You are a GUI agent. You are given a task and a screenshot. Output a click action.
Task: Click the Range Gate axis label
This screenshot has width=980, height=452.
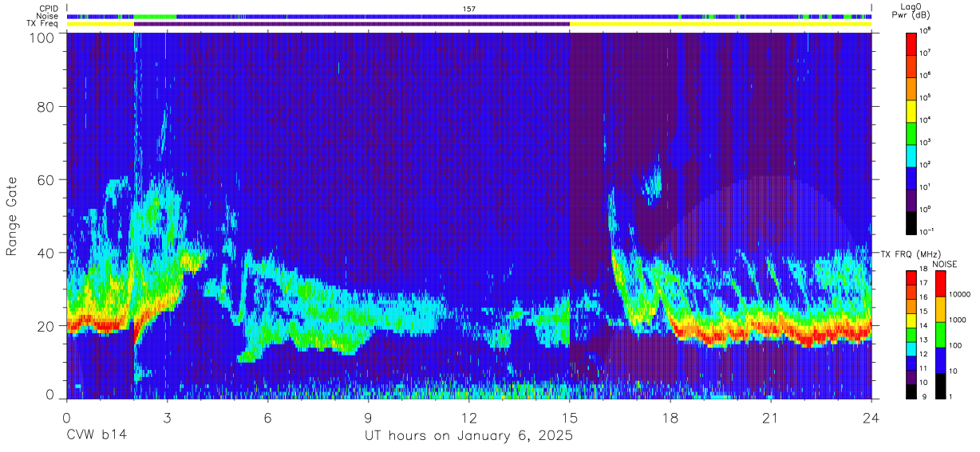click(12, 216)
